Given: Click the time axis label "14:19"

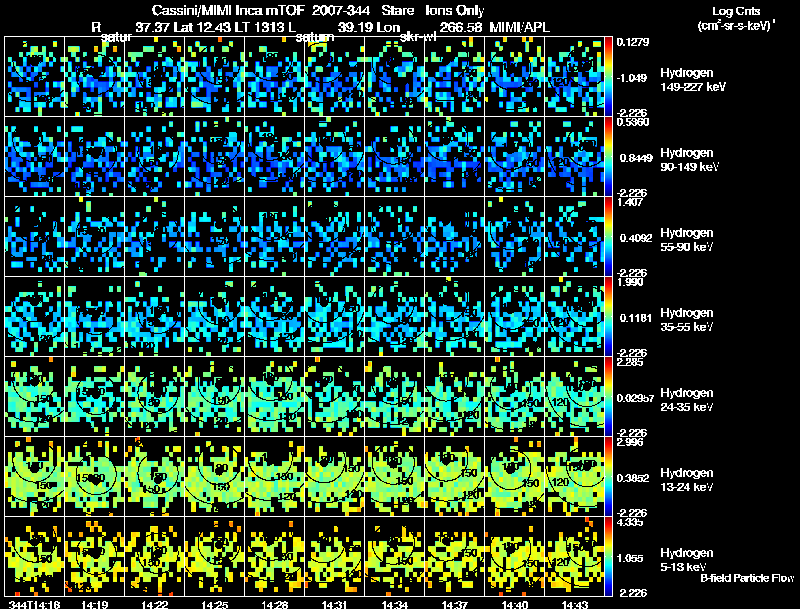Looking at the screenshot, I should click(94, 604).
